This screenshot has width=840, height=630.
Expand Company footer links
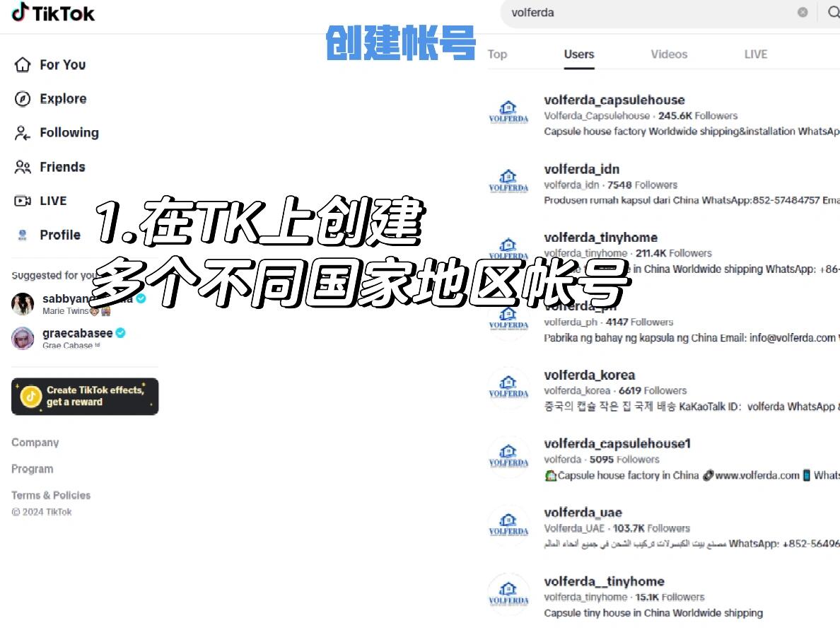coord(35,443)
